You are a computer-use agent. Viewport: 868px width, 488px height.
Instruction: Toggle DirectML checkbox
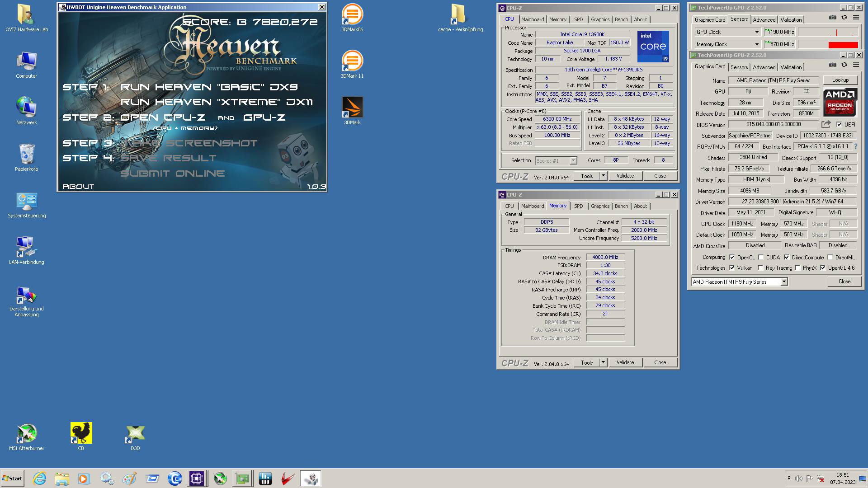tap(830, 257)
